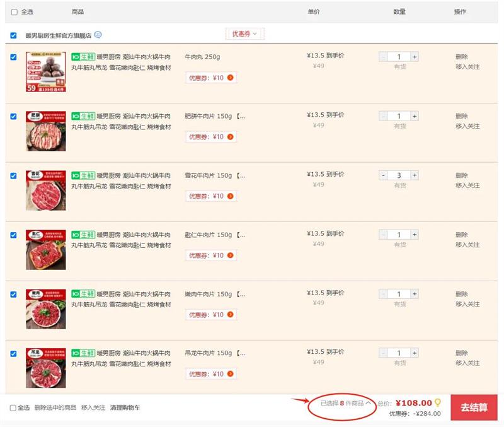
Task: Open coupon ¥10 tag for 嫩肉牛肉片
Action: coord(211,315)
